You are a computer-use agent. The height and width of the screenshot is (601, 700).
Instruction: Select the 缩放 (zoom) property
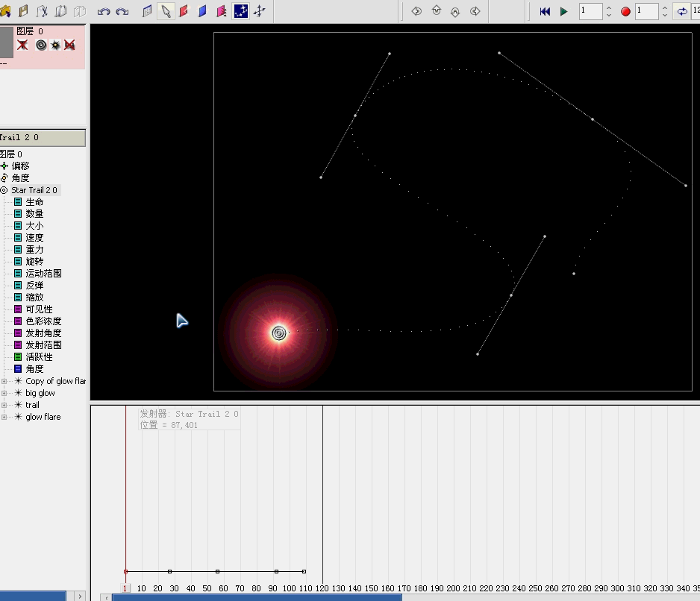point(34,298)
